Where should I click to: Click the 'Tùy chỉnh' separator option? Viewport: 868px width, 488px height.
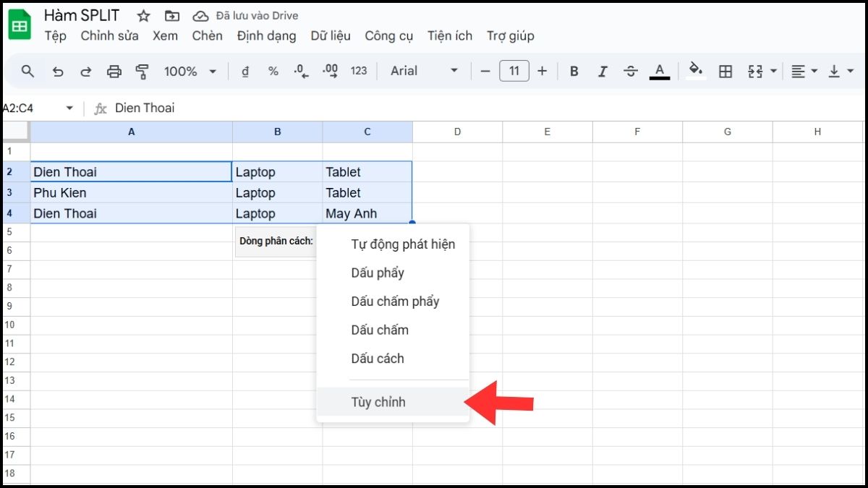[379, 402]
